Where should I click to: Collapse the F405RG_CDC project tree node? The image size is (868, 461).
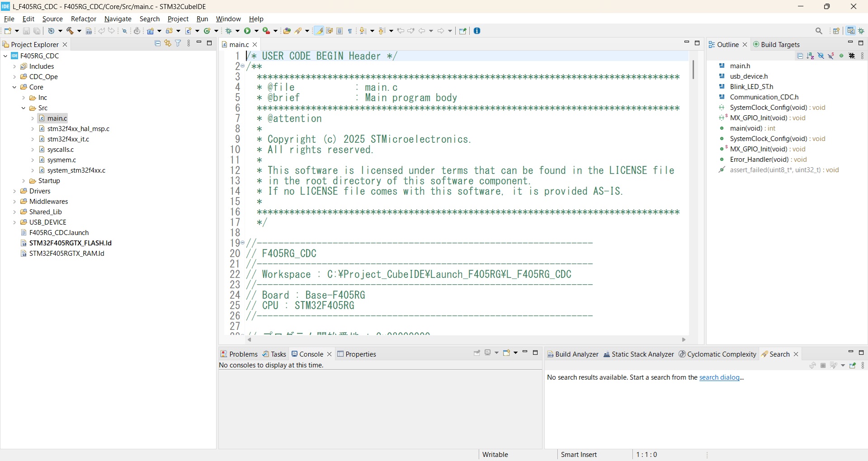click(5, 56)
